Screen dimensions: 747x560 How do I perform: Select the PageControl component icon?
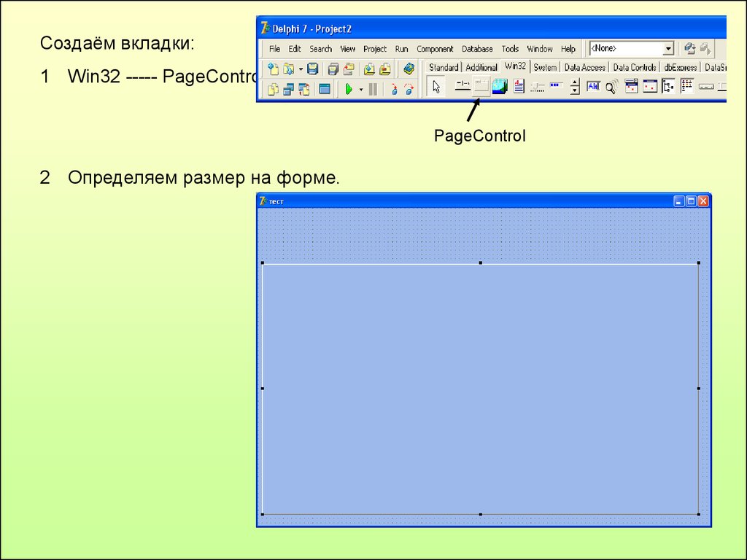pos(481,86)
